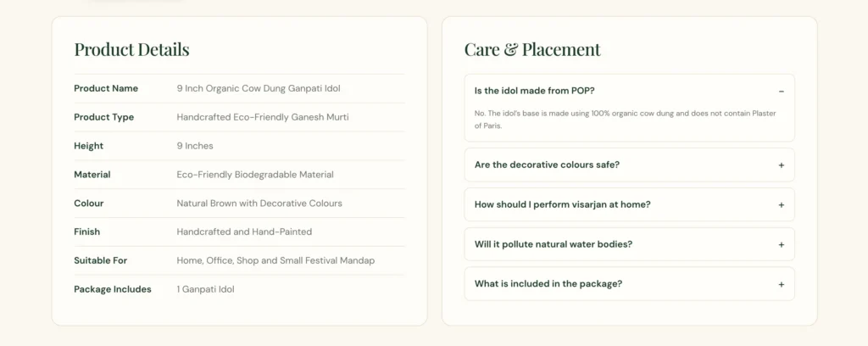Viewport: 868px width, 346px height.
Task: Click plus icon beside decorative colours question
Action: coord(781,165)
